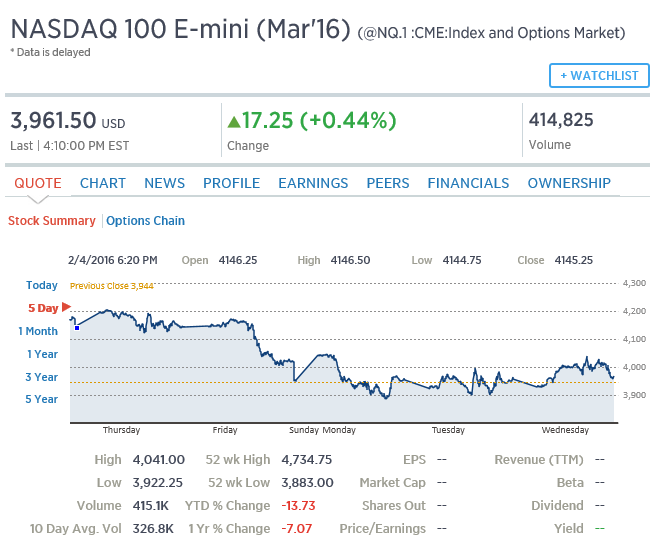Switch chart to 3 Year range
The image size is (658, 556).
[x=42, y=377]
